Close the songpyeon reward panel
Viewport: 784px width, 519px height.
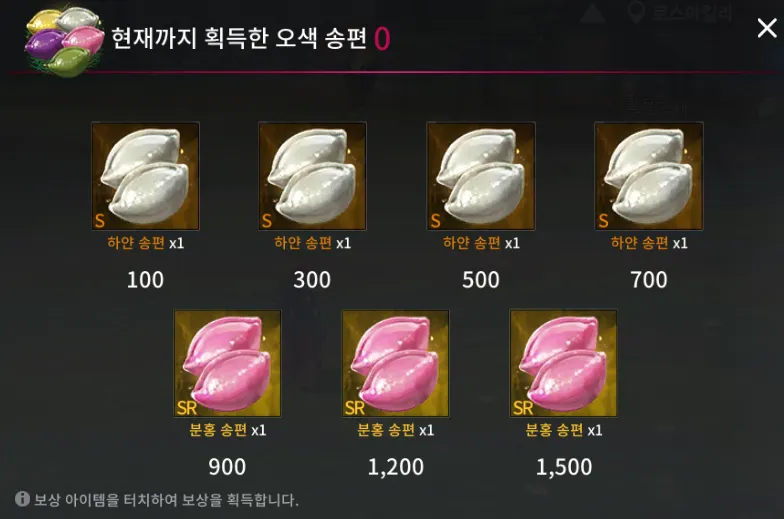[766, 28]
